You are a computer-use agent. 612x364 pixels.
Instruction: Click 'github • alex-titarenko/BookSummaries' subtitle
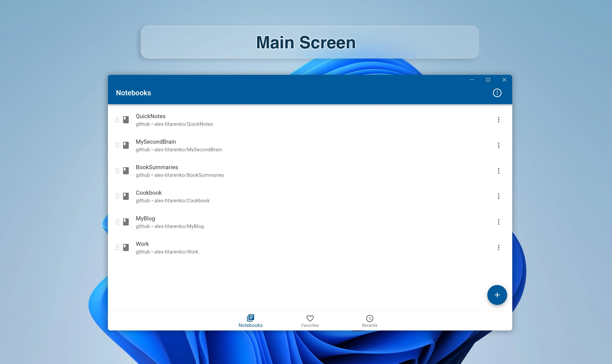180,175
